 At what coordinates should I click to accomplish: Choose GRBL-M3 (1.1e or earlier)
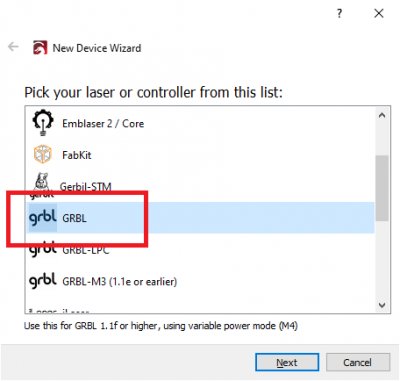(x=200, y=281)
